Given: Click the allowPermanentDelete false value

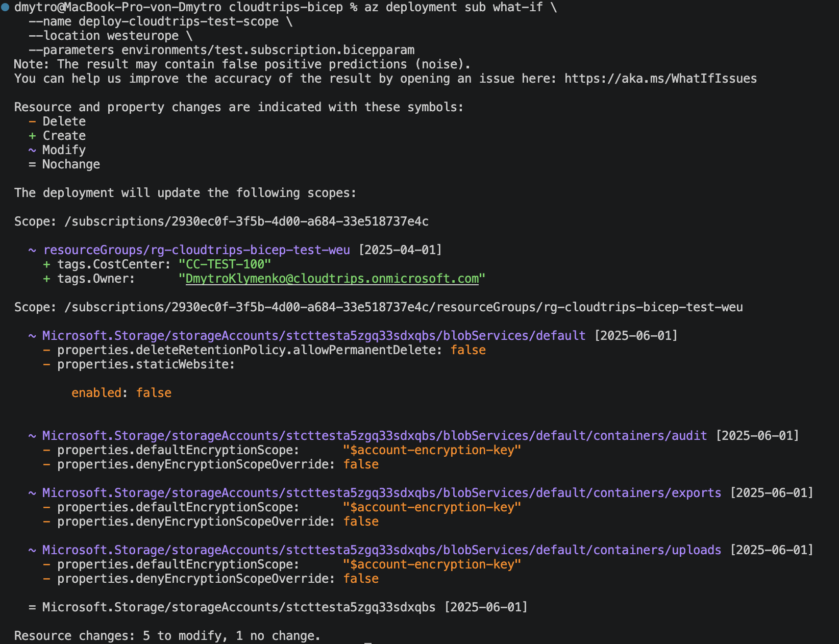Looking at the screenshot, I should tap(468, 350).
